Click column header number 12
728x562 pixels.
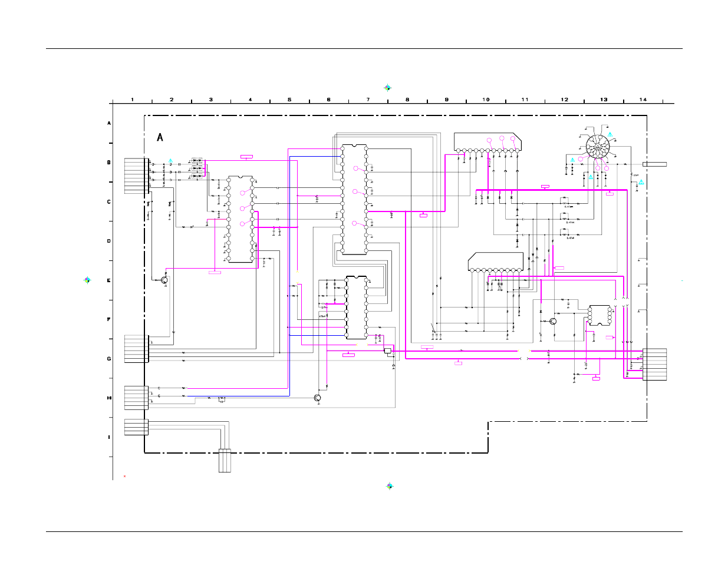coord(565,100)
